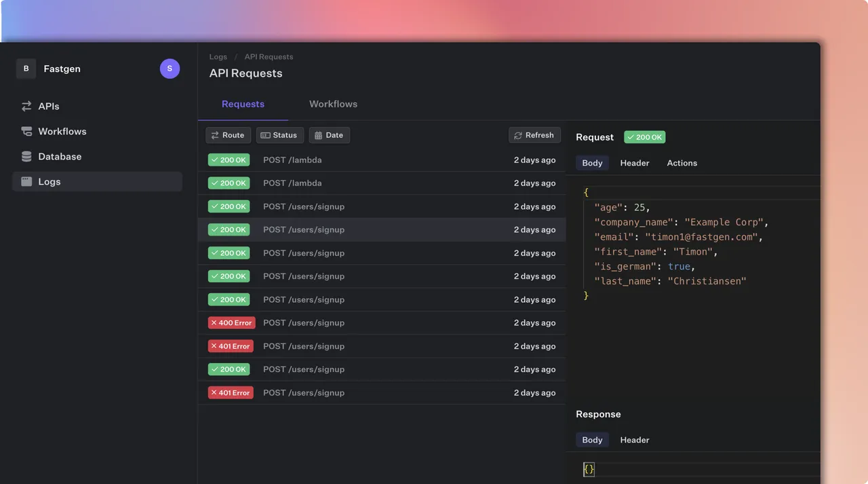This screenshot has width=868, height=484.
Task: Click the API Requests page heading
Action: tap(245, 73)
